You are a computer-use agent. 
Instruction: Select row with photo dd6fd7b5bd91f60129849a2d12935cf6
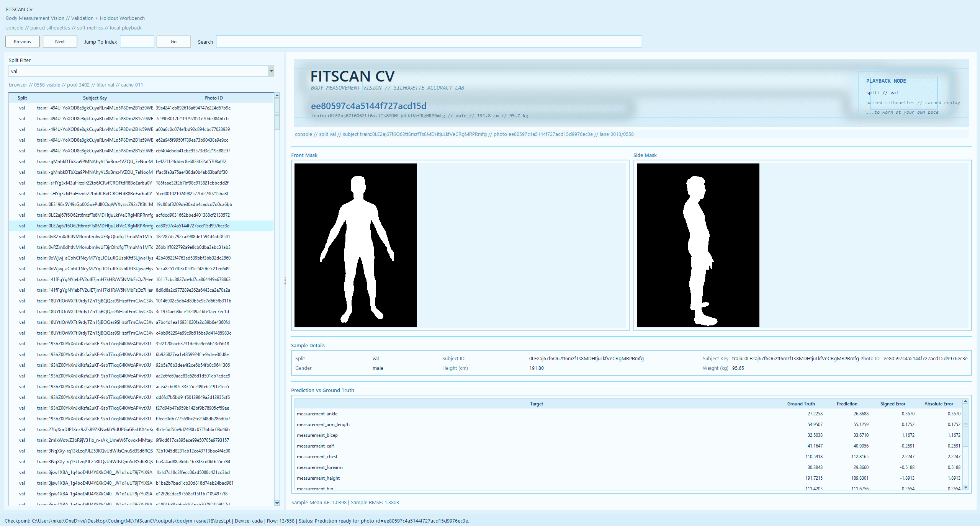[141, 397]
